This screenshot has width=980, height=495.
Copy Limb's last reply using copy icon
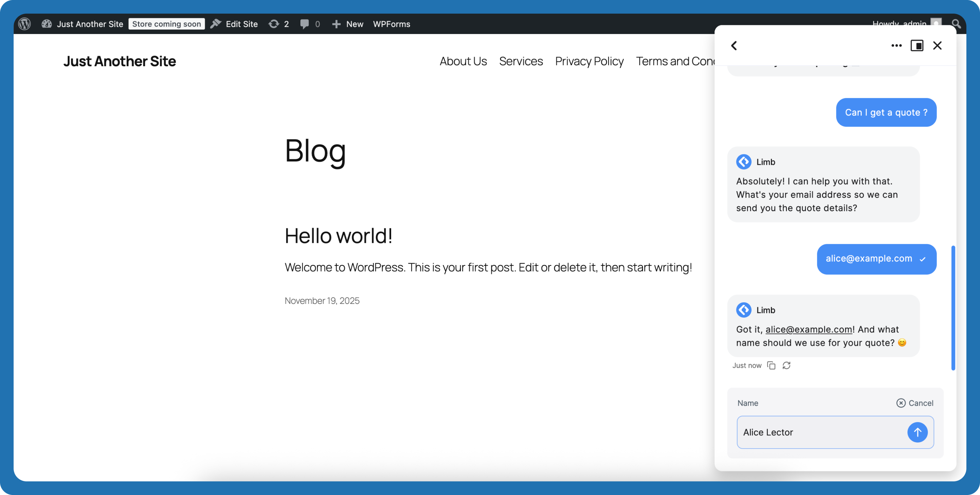(x=772, y=365)
